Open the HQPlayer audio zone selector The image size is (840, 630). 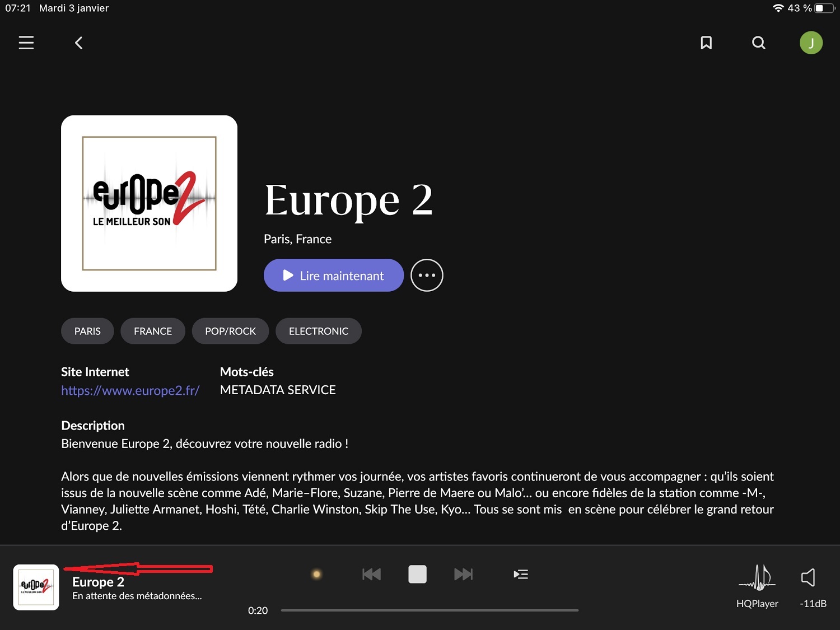coord(757,586)
